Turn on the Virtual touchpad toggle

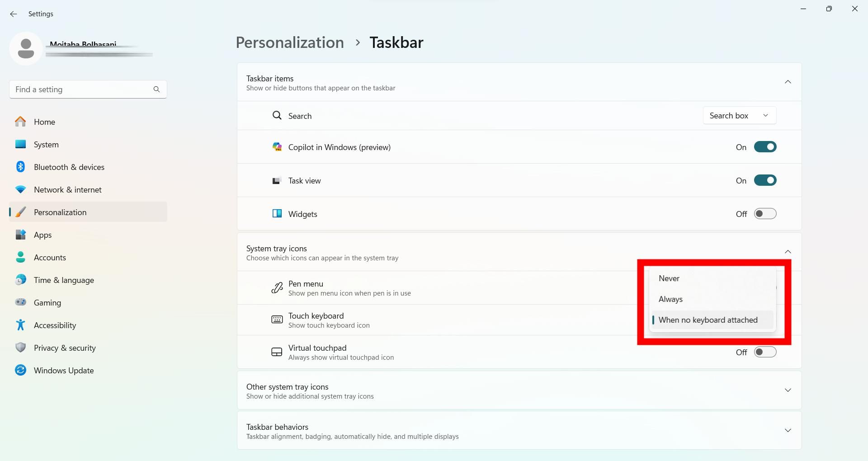[x=765, y=353]
